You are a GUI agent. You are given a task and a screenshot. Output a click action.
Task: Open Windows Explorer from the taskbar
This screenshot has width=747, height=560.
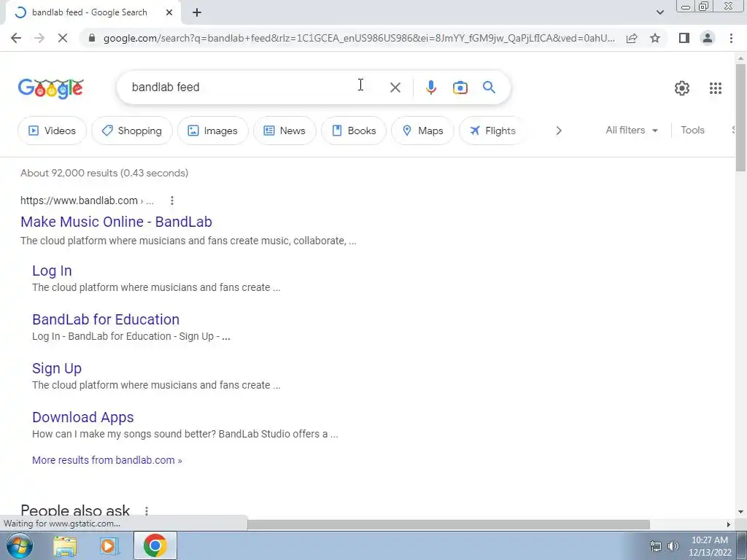65,545
